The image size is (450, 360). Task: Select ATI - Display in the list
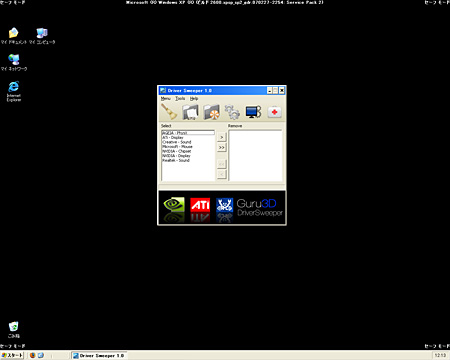[173, 137]
